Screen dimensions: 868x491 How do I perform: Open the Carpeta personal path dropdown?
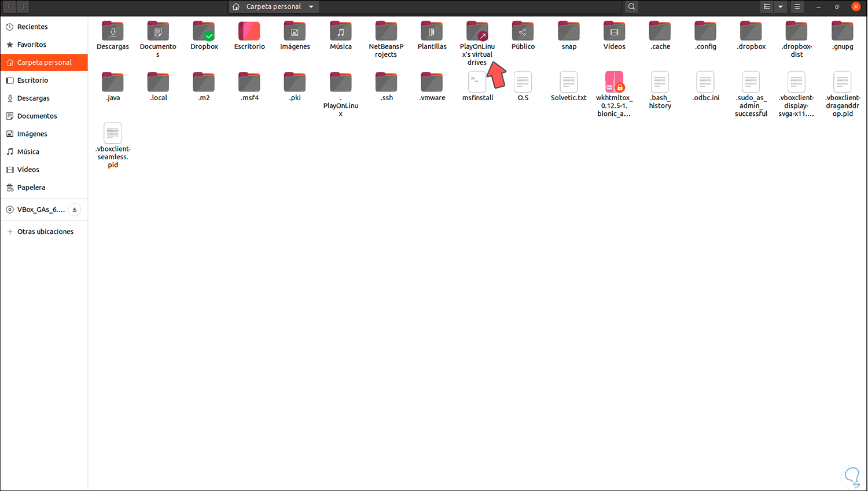click(273, 6)
